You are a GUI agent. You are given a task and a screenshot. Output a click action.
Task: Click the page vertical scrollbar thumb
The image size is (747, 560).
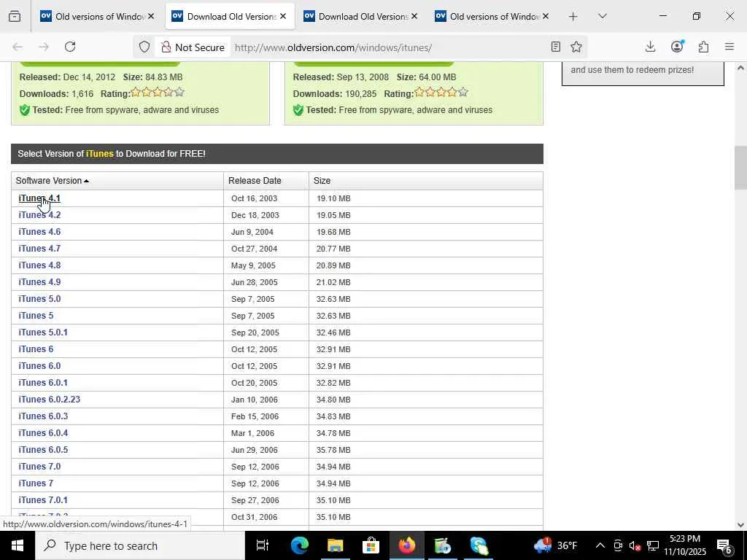740,168
